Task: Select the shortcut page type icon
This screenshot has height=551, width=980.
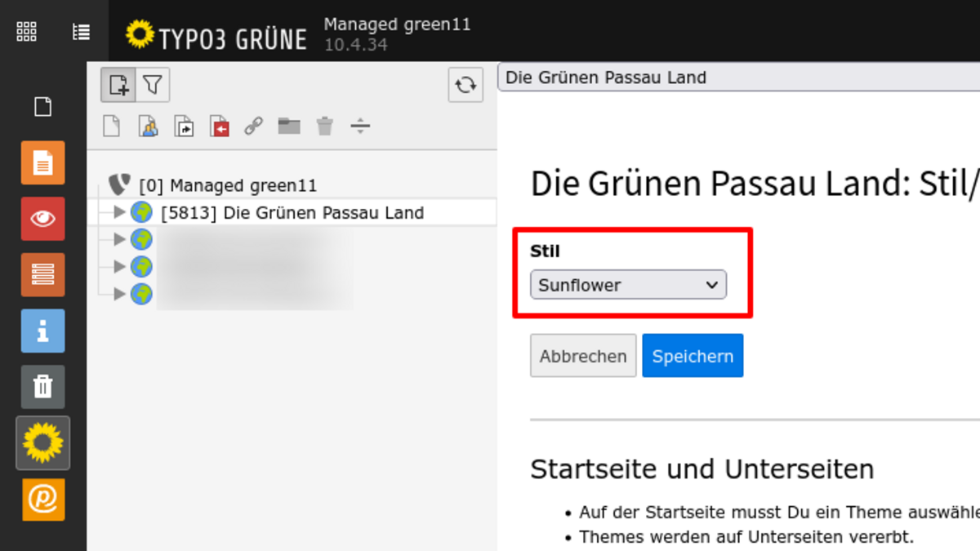Action: coord(184,126)
